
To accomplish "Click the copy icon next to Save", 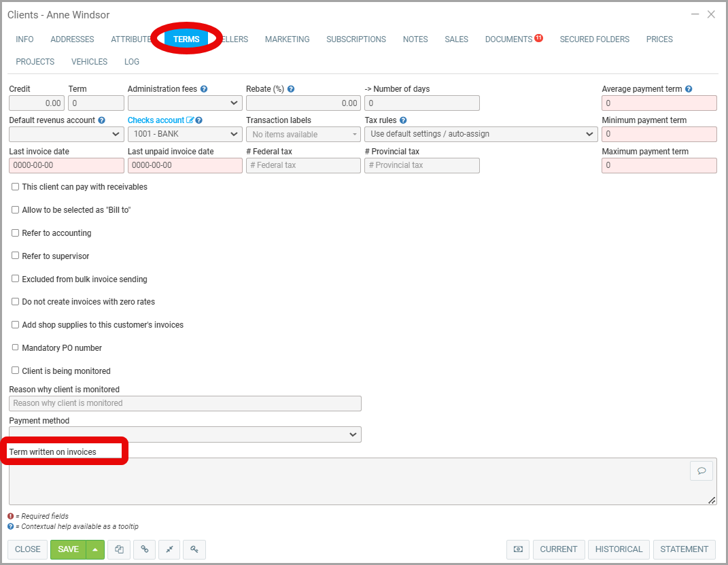I will click(119, 549).
